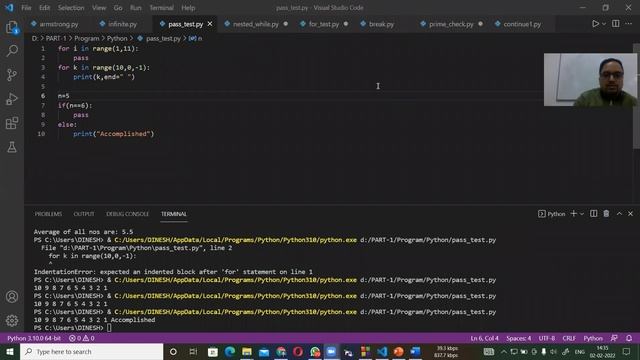Viewport: 640px width, 360px height.
Task: Select Python 3.10.0 64-bit interpreter
Action: click(34, 338)
